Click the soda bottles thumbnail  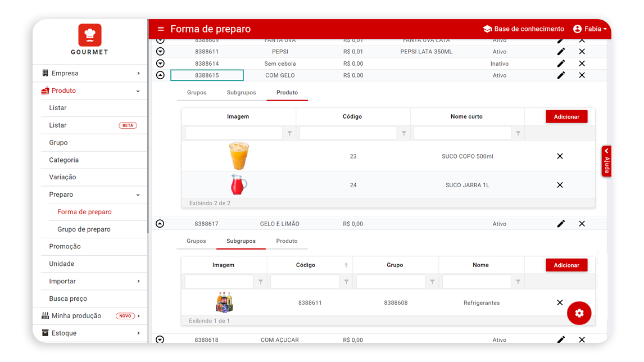click(224, 303)
